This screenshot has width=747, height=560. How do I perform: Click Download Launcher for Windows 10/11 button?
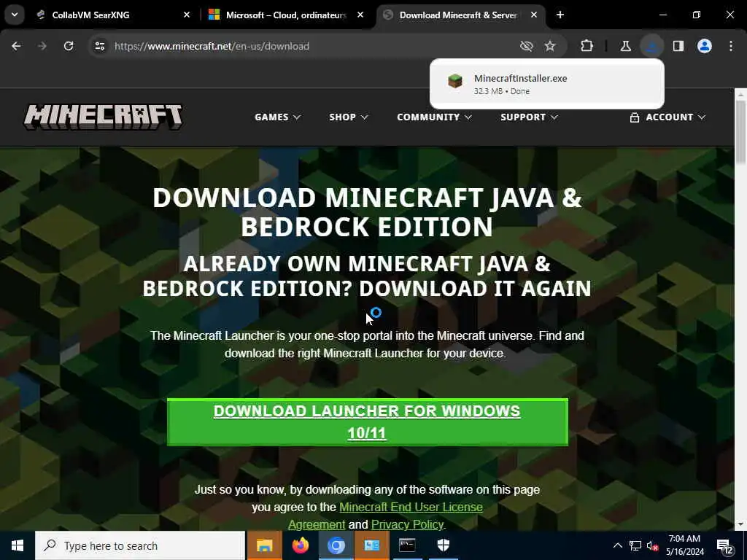pos(368,422)
